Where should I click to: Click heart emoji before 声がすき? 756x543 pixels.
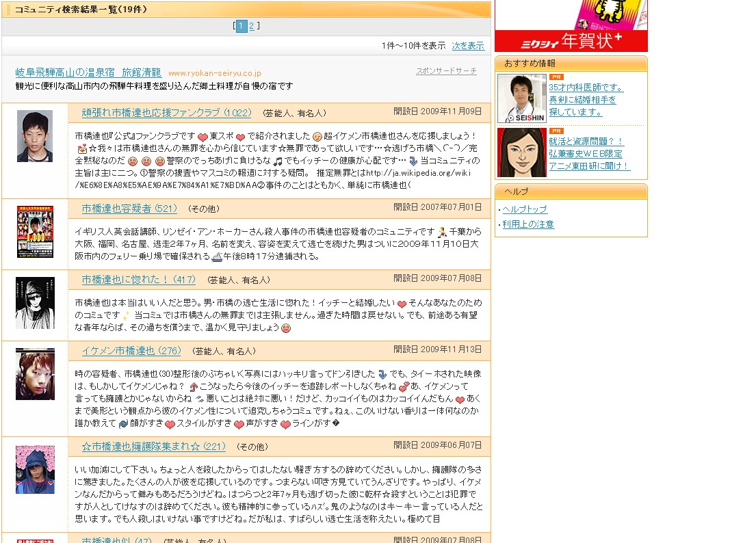click(x=239, y=424)
